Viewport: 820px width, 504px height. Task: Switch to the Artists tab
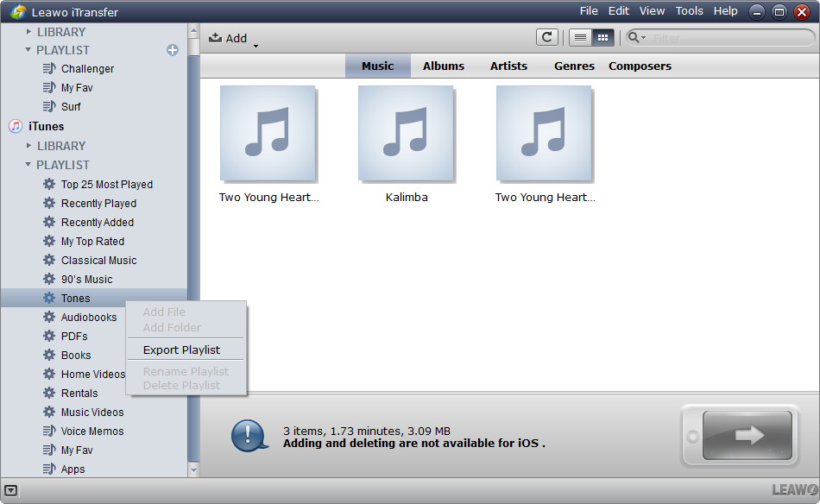[x=508, y=66]
